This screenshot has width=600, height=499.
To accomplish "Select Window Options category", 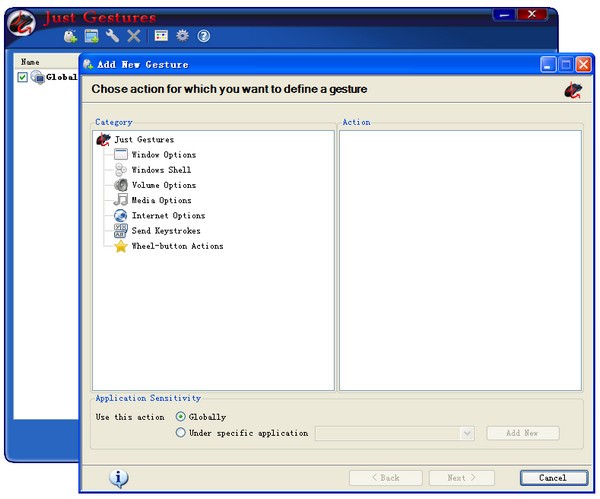I will pos(164,155).
